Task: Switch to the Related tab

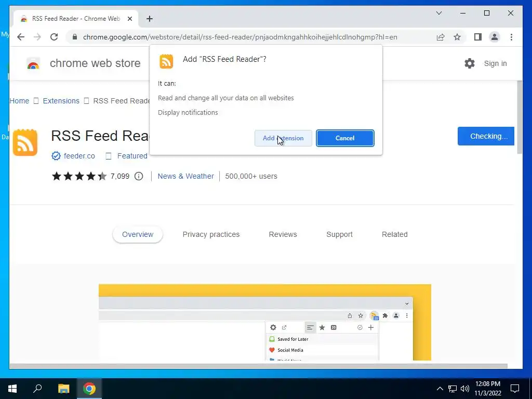Action: 395,234
